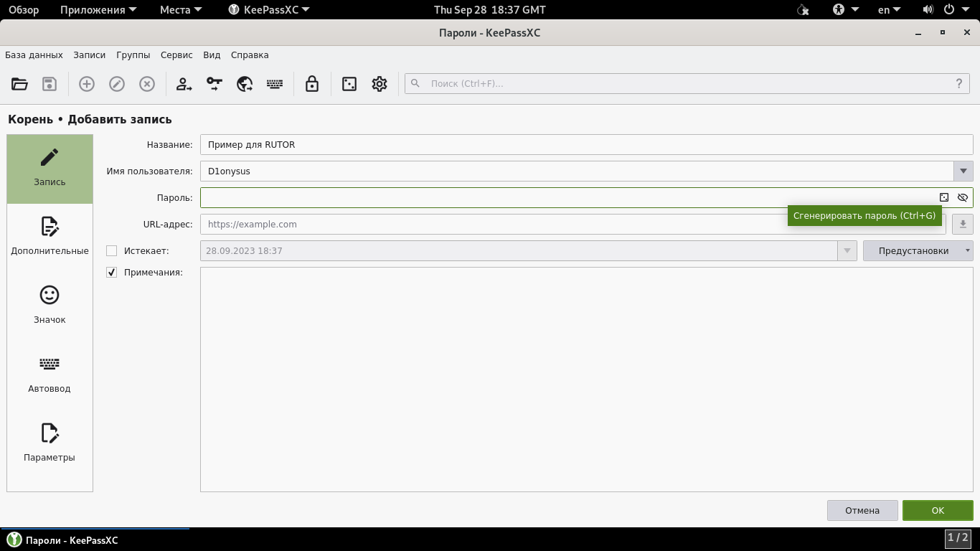This screenshot has height=551, width=980.
Task: Click the copy username toolbar icon
Action: [x=184, y=84]
